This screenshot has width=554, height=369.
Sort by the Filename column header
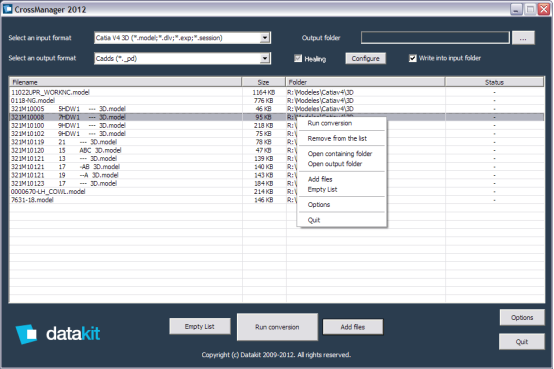coord(125,82)
